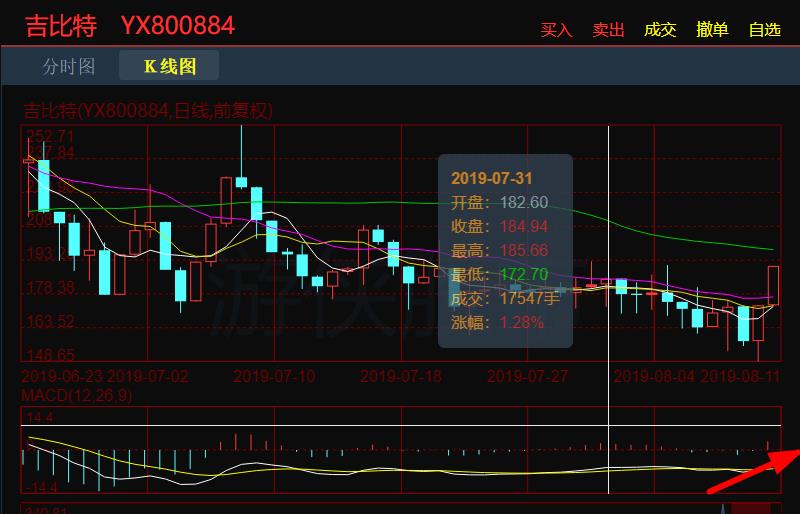800x514 pixels.
Task: Click the 178.38 price label on the axis
Action: click(50, 288)
